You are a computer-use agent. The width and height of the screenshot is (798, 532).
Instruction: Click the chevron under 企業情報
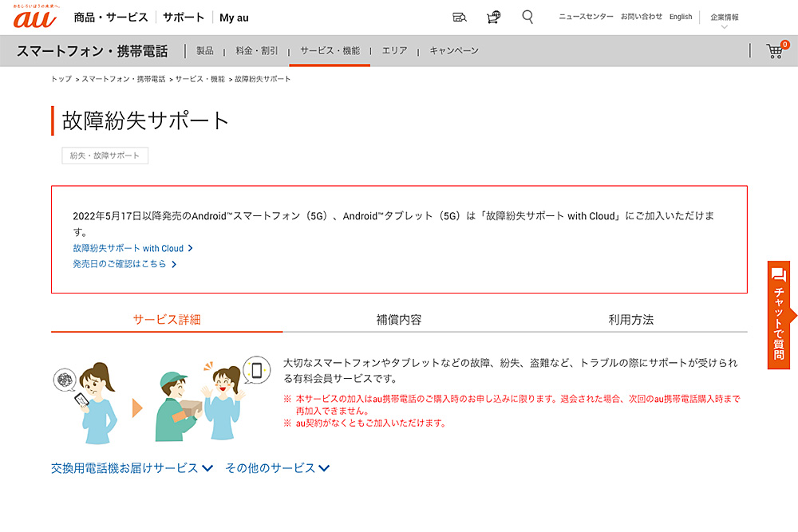(x=725, y=27)
